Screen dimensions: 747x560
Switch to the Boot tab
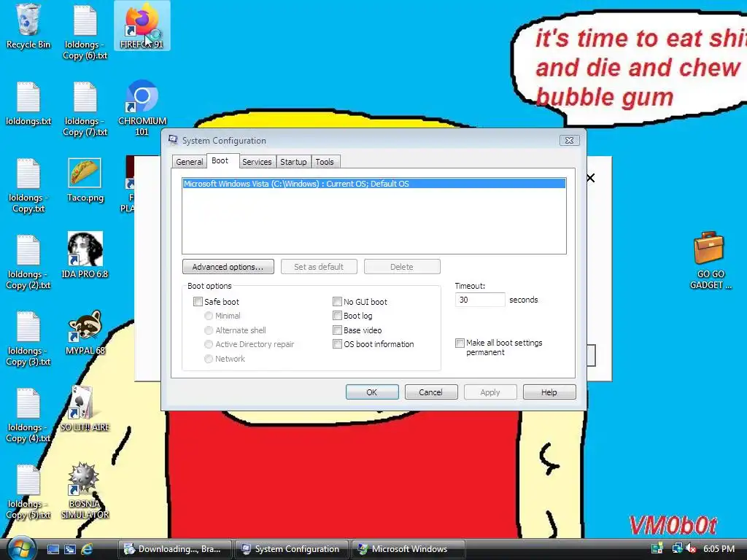click(x=222, y=161)
